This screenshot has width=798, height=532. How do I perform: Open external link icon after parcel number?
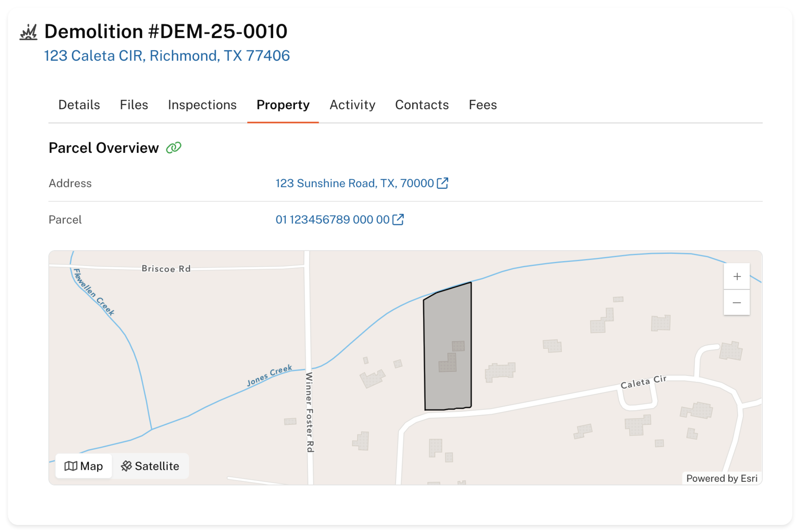[x=398, y=219]
